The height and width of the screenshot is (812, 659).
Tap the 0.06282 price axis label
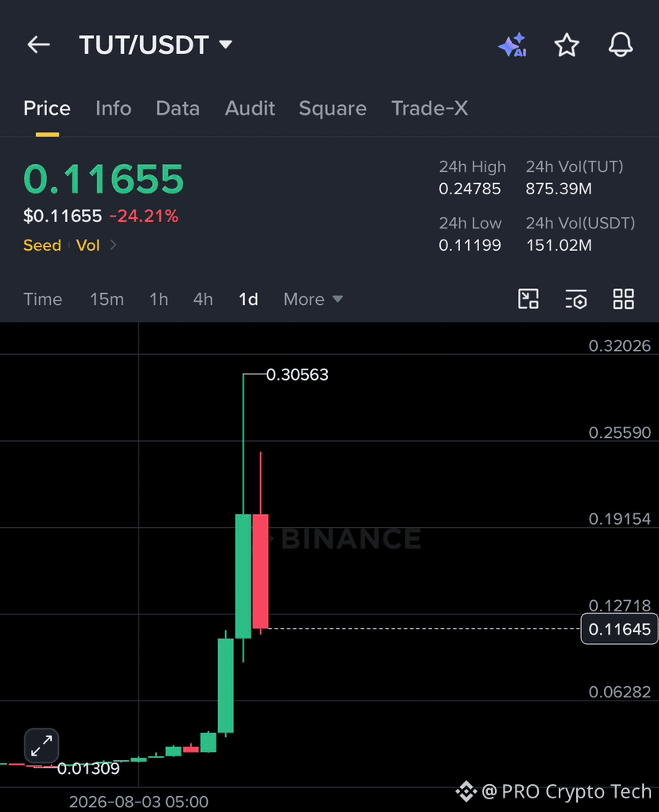[620, 692]
